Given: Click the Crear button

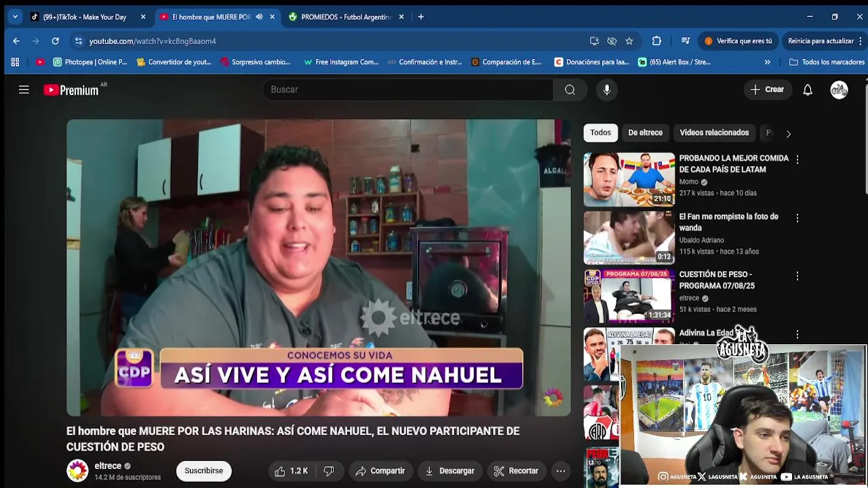Looking at the screenshot, I should tap(767, 89).
